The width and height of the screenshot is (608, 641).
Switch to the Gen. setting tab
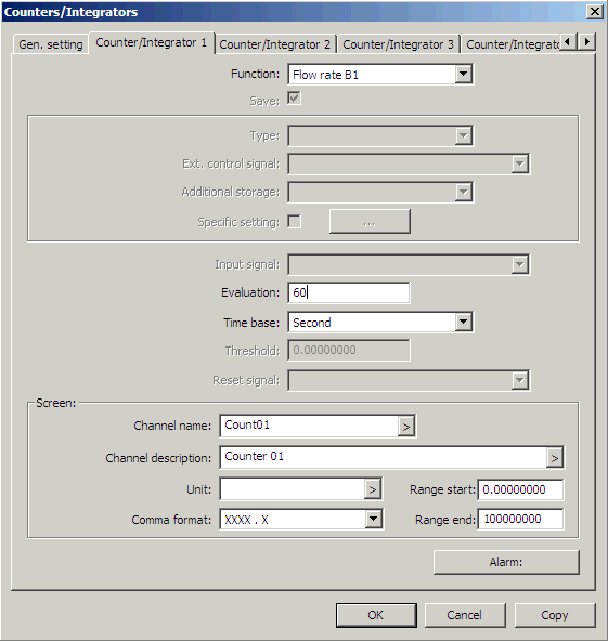coord(51,45)
